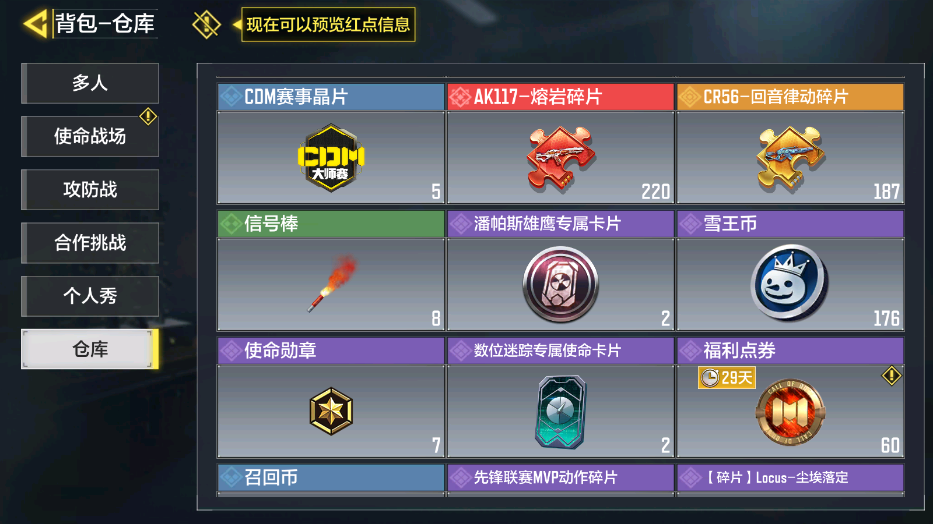Click the 29天 timer badge
Image resolution: width=933 pixels, height=524 pixels.
tap(727, 378)
